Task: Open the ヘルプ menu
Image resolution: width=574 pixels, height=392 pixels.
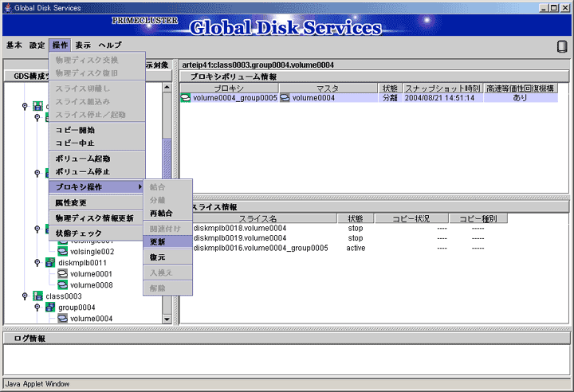Action: click(110, 45)
